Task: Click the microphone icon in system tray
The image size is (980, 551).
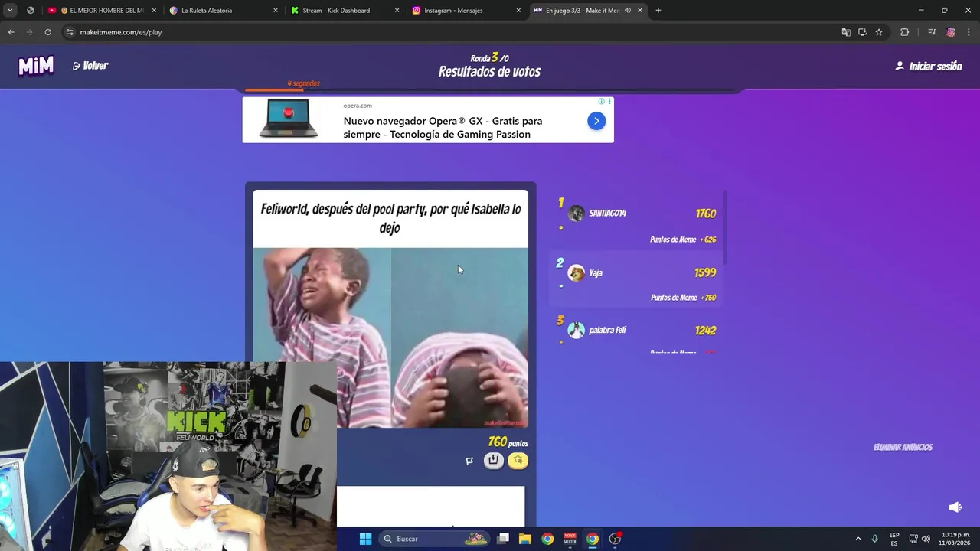Action: point(874,539)
